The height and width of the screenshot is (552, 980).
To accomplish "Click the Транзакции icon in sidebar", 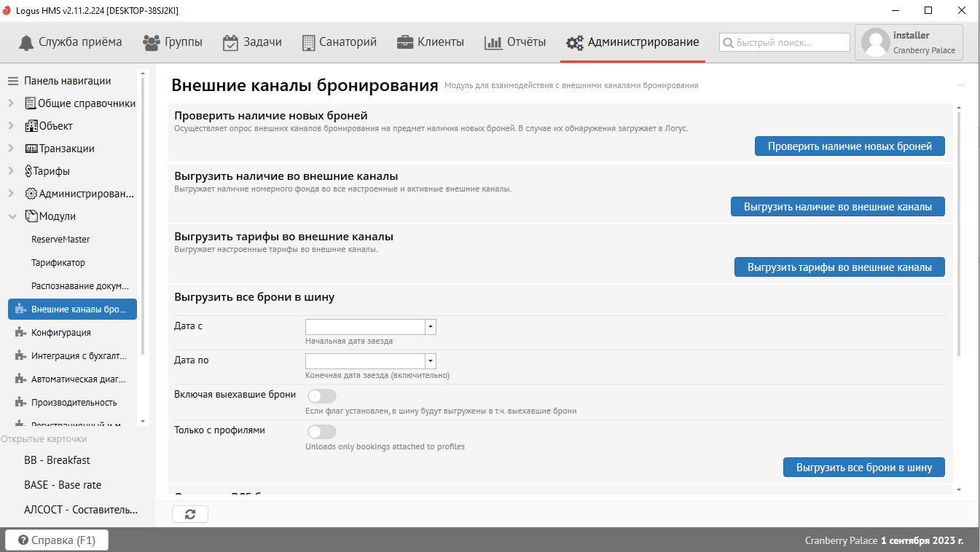I will tap(31, 149).
